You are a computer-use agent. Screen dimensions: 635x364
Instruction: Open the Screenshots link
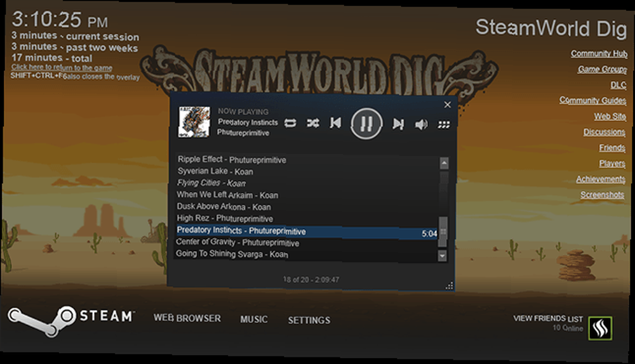pyautogui.click(x=602, y=195)
